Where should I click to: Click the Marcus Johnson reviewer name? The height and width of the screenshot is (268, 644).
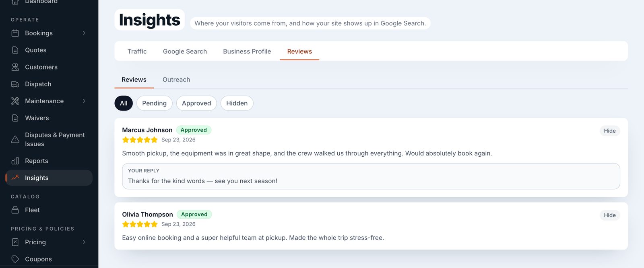pos(147,130)
